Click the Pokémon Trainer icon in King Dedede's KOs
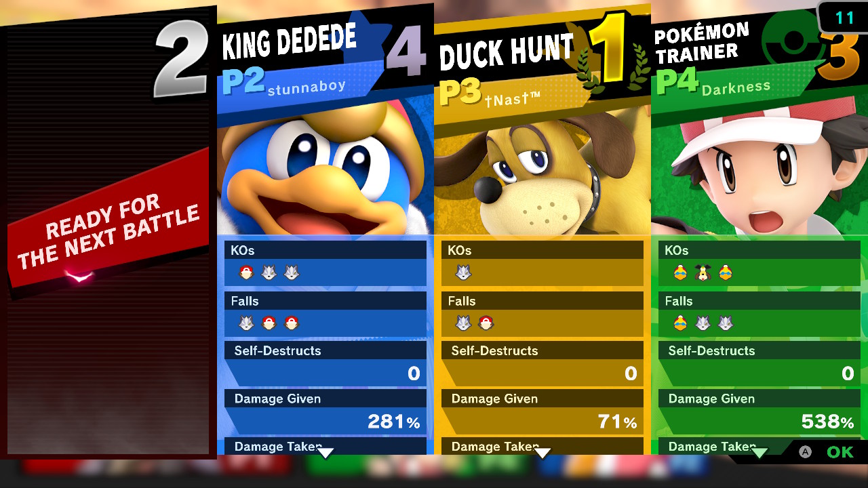The width and height of the screenshot is (868, 488). (246, 273)
